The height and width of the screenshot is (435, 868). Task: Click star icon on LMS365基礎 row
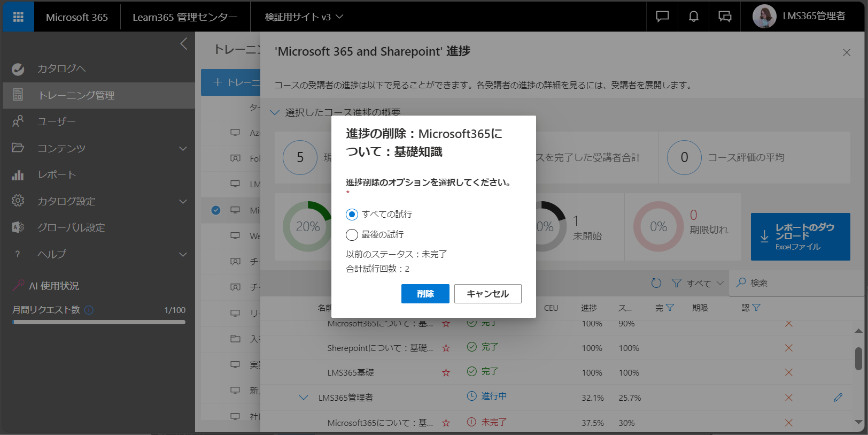pos(446,372)
